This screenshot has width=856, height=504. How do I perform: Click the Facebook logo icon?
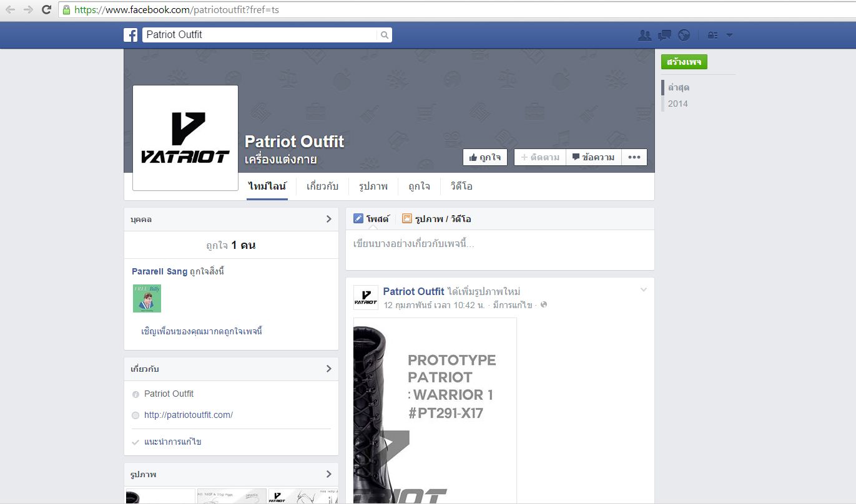pos(130,35)
